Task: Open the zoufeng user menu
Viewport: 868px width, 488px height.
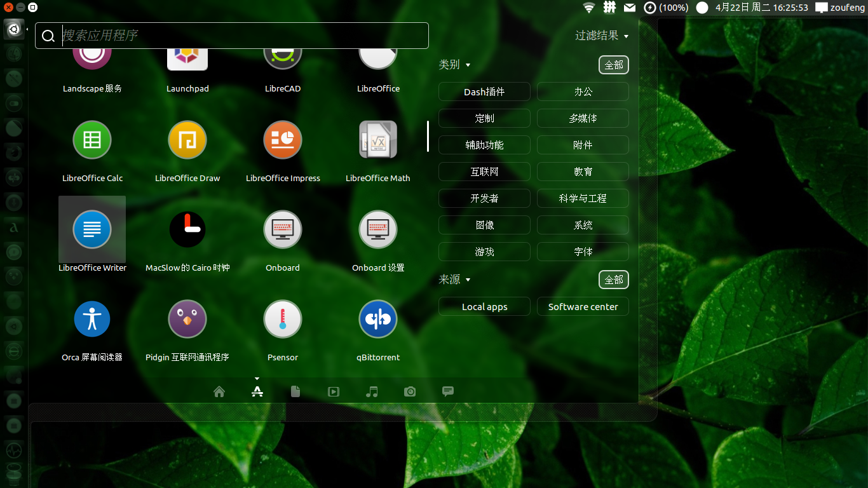Action: [840, 8]
